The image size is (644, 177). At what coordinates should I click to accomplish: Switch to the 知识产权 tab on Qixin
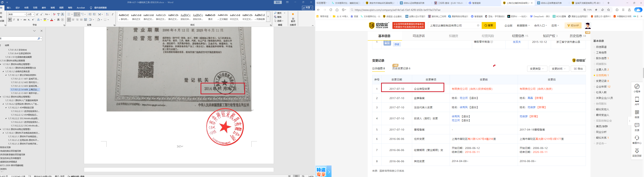pyautogui.click(x=550, y=36)
